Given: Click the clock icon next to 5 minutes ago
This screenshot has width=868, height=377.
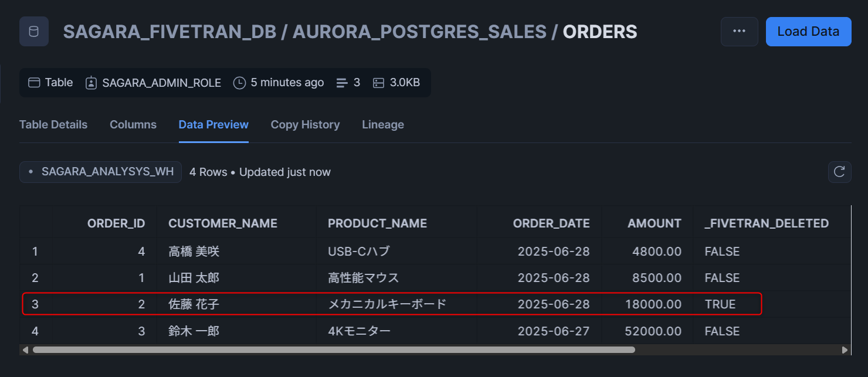Looking at the screenshot, I should [x=239, y=83].
